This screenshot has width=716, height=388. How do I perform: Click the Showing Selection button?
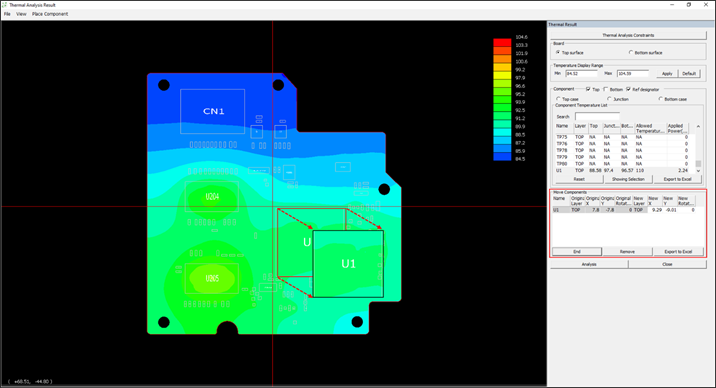[x=628, y=179]
